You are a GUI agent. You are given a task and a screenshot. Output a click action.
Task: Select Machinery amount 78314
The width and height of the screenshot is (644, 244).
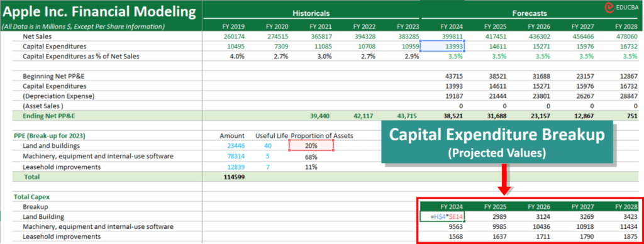[x=235, y=157]
